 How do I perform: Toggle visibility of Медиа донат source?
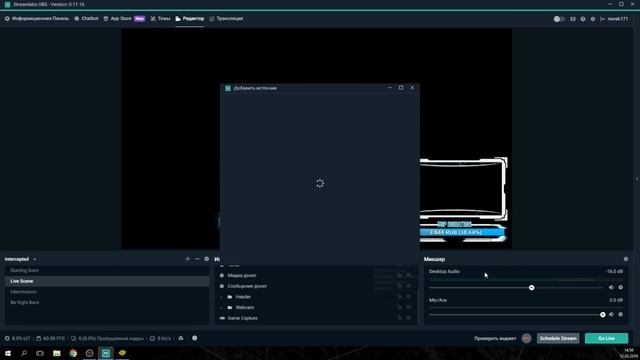point(409,276)
